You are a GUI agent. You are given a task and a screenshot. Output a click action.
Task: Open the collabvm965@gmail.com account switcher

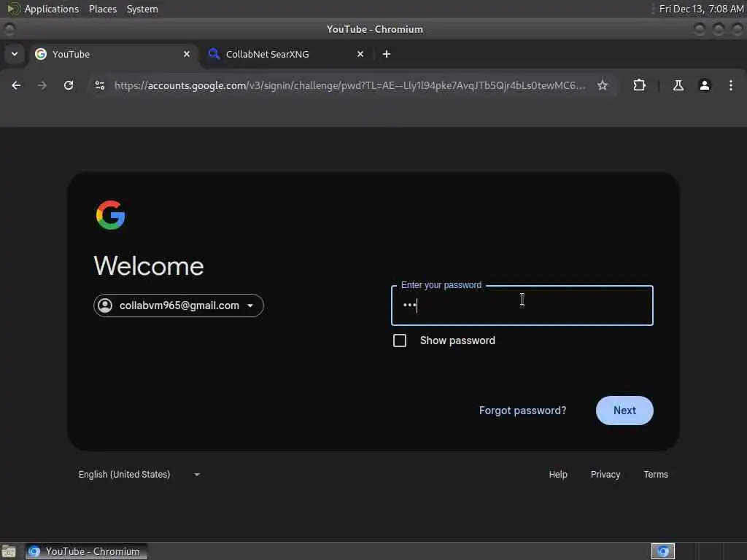point(179,306)
